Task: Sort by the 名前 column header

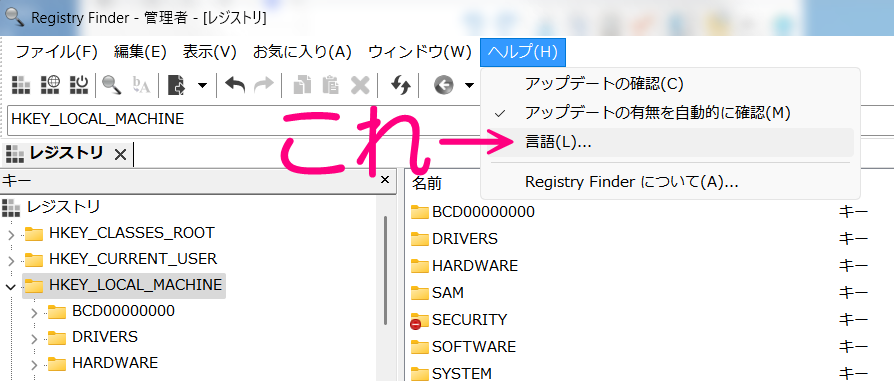Action: pyautogui.click(x=427, y=183)
